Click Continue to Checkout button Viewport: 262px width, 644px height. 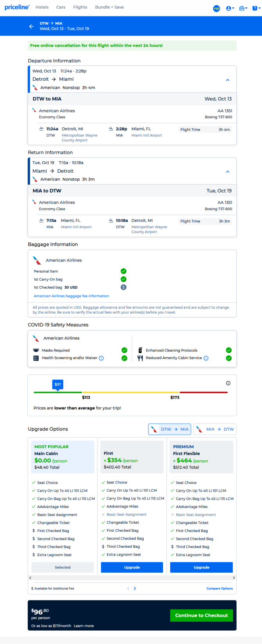pos(201,615)
